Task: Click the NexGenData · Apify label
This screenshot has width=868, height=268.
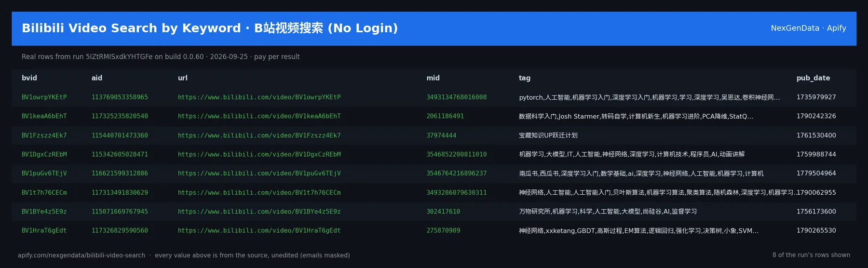Action: 808,28
